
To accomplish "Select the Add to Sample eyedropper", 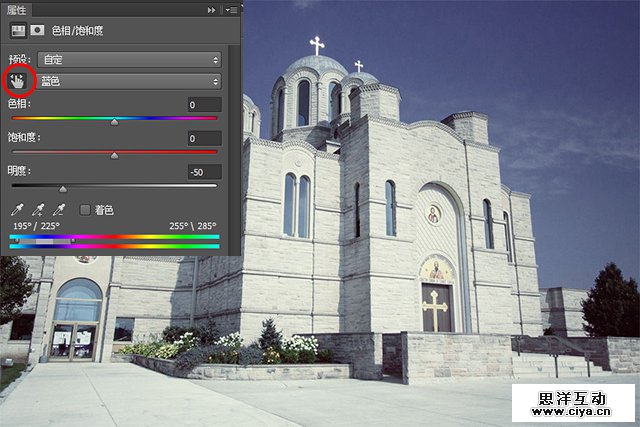I will tap(38, 210).
